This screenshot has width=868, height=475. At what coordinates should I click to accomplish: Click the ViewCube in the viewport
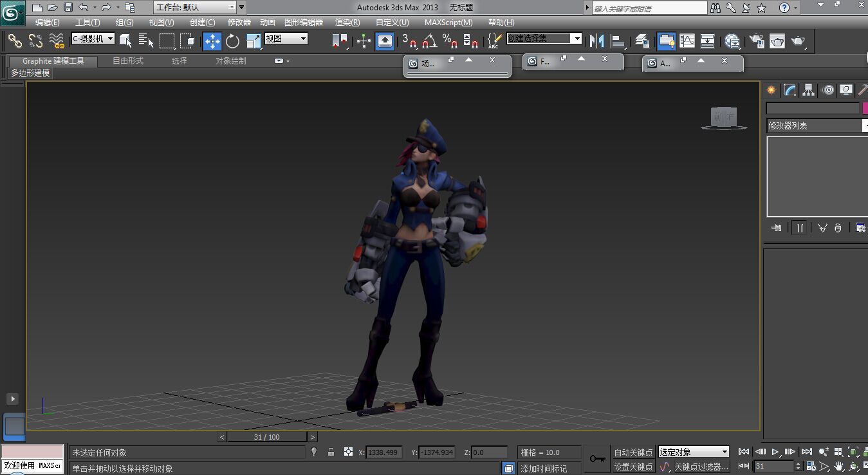click(x=724, y=118)
